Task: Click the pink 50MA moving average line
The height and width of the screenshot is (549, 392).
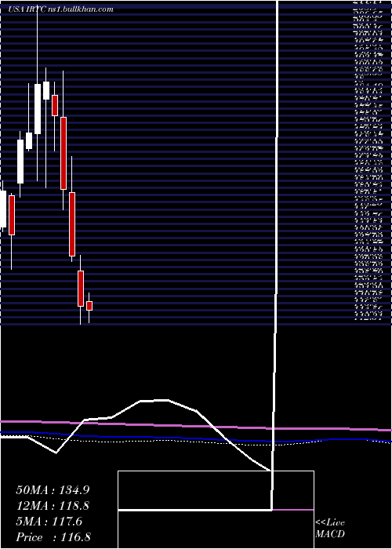Action: (196, 426)
